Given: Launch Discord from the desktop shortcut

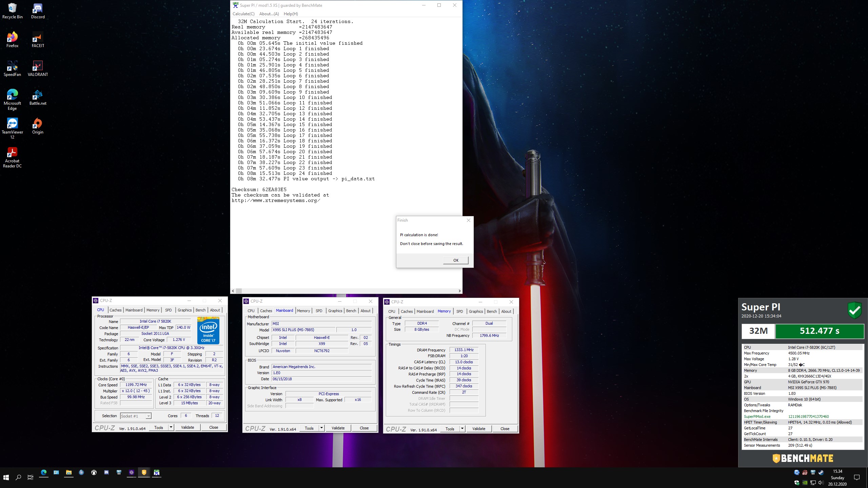Looking at the screenshot, I should [38, 11].
